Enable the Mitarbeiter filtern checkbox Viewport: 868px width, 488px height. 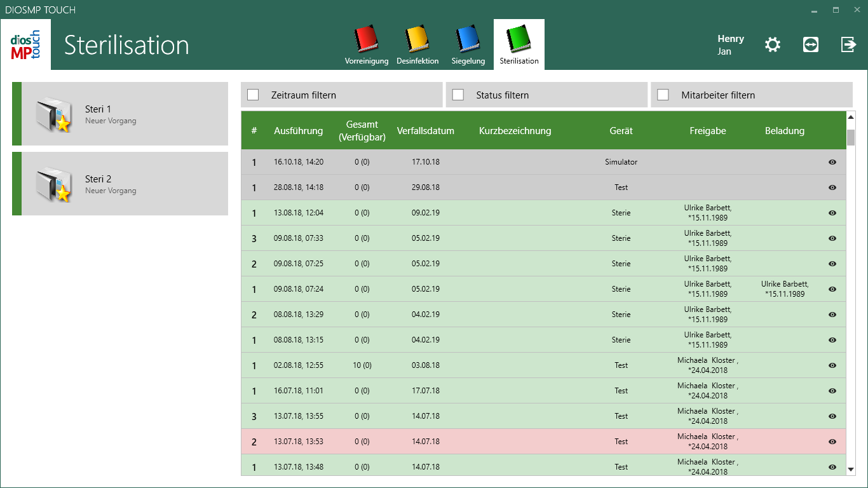click(663, 95)
